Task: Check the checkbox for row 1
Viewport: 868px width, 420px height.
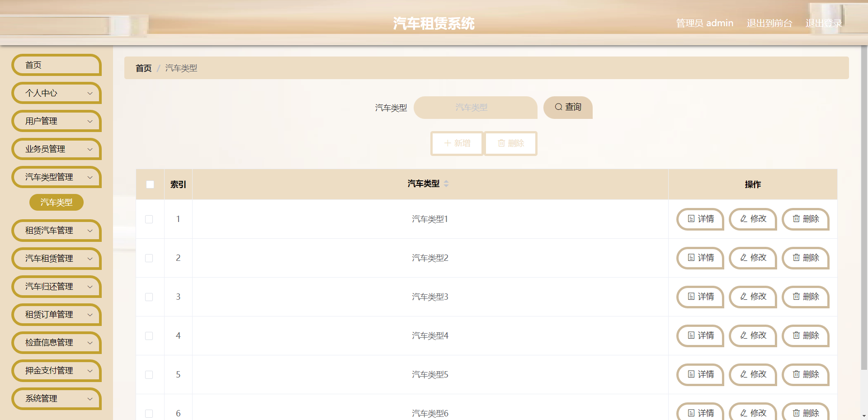Action: click(149, 219)
